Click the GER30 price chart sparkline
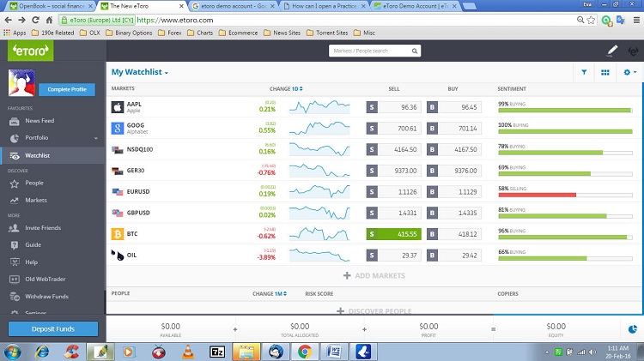This screenshot has width=644, height=361. coord(319,171)
